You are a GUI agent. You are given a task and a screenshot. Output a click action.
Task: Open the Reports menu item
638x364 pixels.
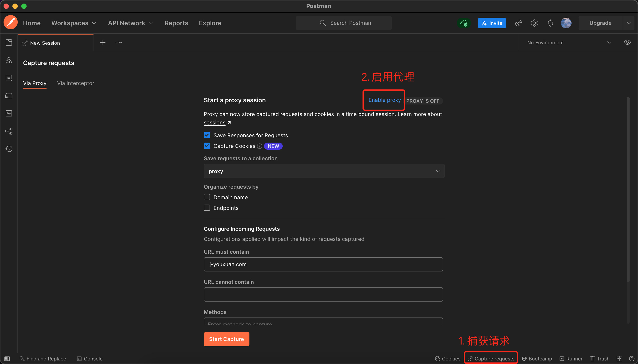[x=176, y=23]
